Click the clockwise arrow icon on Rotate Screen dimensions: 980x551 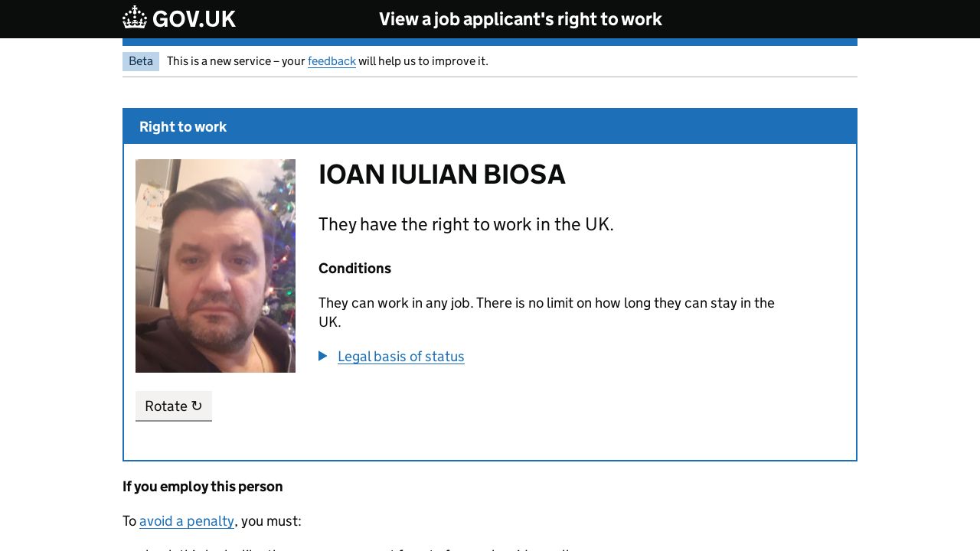point(197,406)
